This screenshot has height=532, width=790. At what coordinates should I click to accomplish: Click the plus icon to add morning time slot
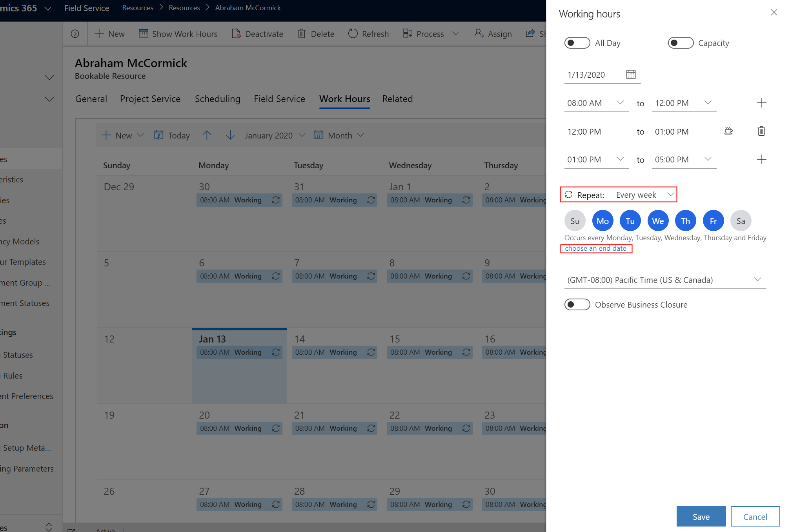point(761,103)
